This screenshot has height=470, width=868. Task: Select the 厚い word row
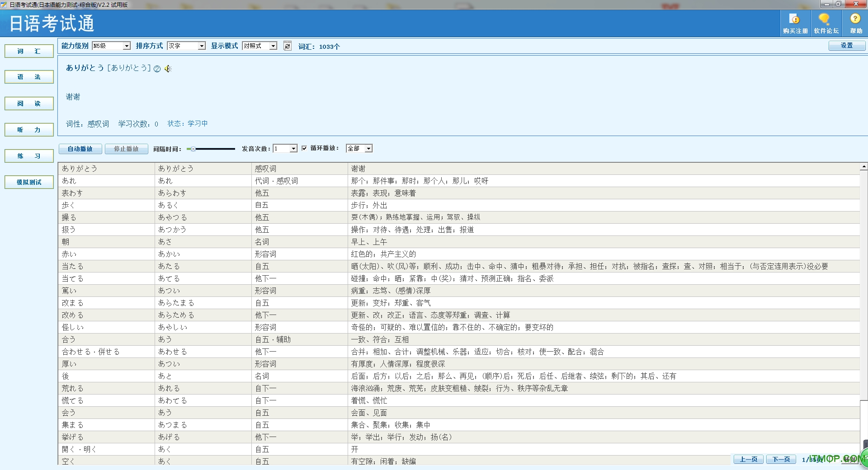point(459,364)
